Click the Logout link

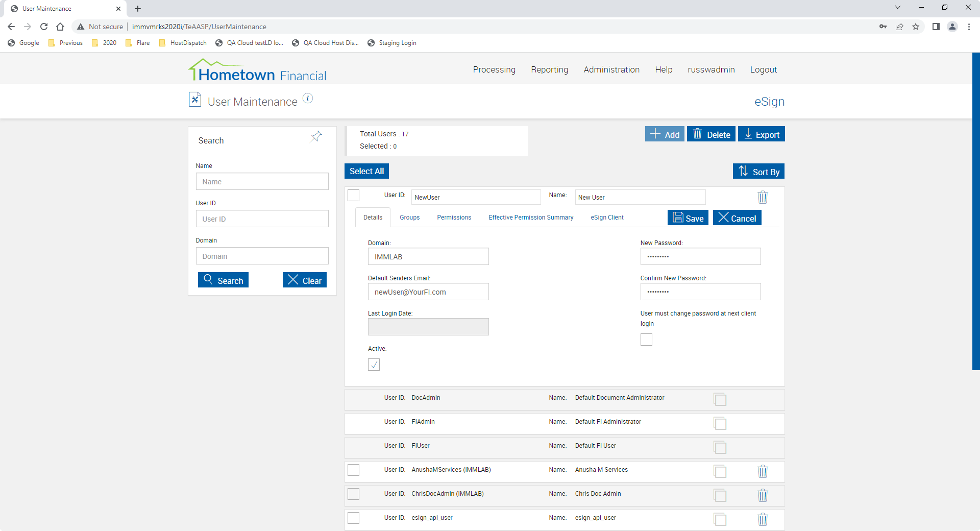coord(764,69)
